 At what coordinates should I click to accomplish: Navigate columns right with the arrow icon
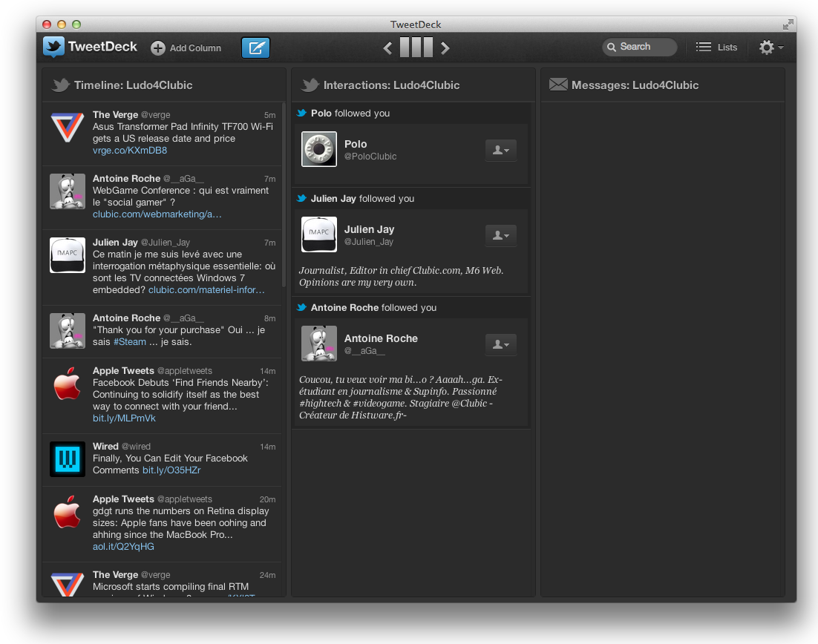point(445,47)
